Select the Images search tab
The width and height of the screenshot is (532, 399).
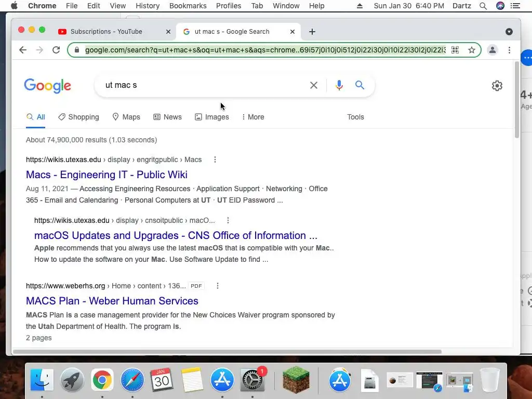pyautogui.click(x=212, y=117)
